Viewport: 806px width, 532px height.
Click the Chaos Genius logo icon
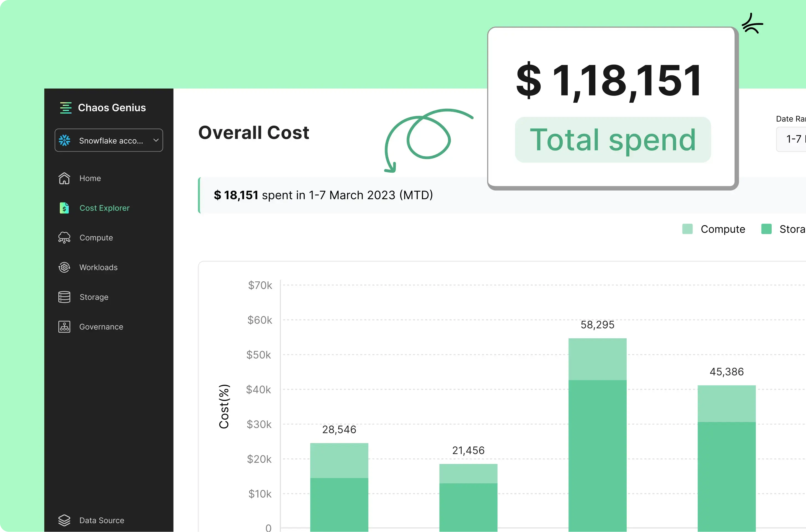(x=66, y=108)
